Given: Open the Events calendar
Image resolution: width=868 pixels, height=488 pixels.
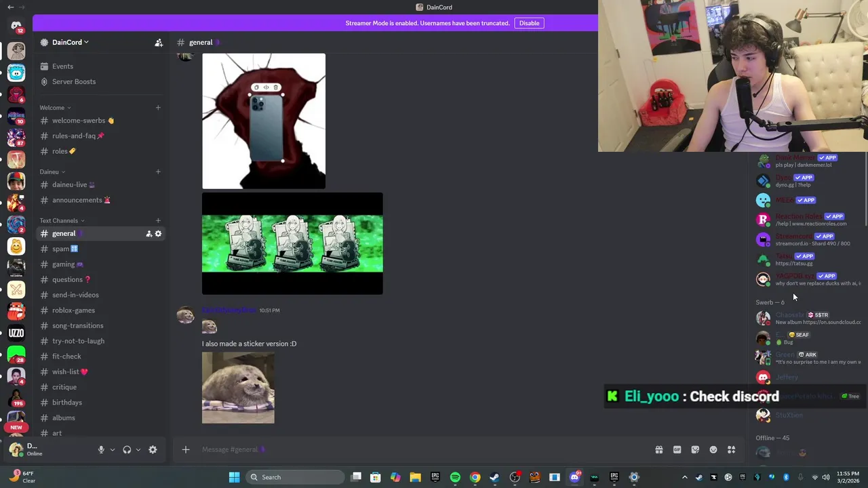Looking at the screenshot, I should point(62,66).
